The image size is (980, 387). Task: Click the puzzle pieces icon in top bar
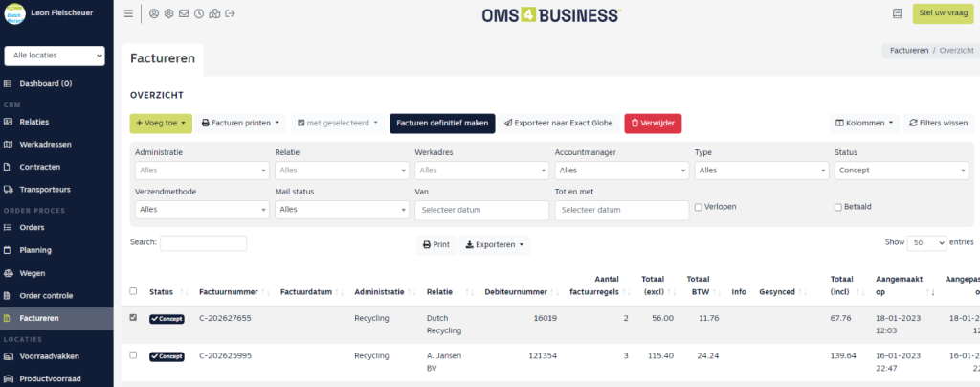(213, 13)
